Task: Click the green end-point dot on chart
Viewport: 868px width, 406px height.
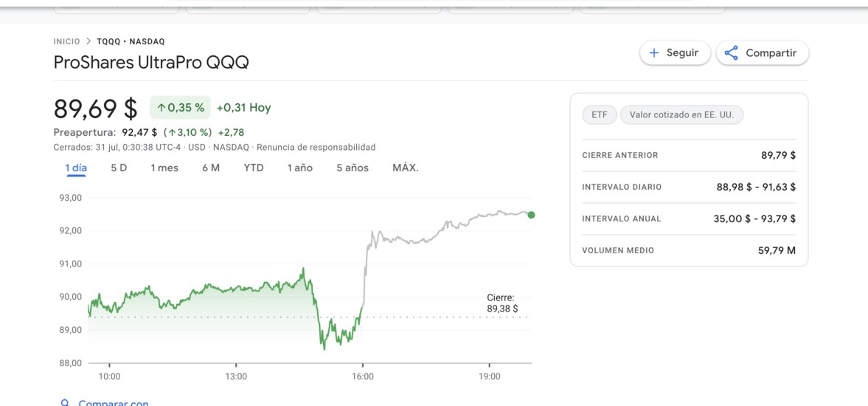Action: pos(532,215)
